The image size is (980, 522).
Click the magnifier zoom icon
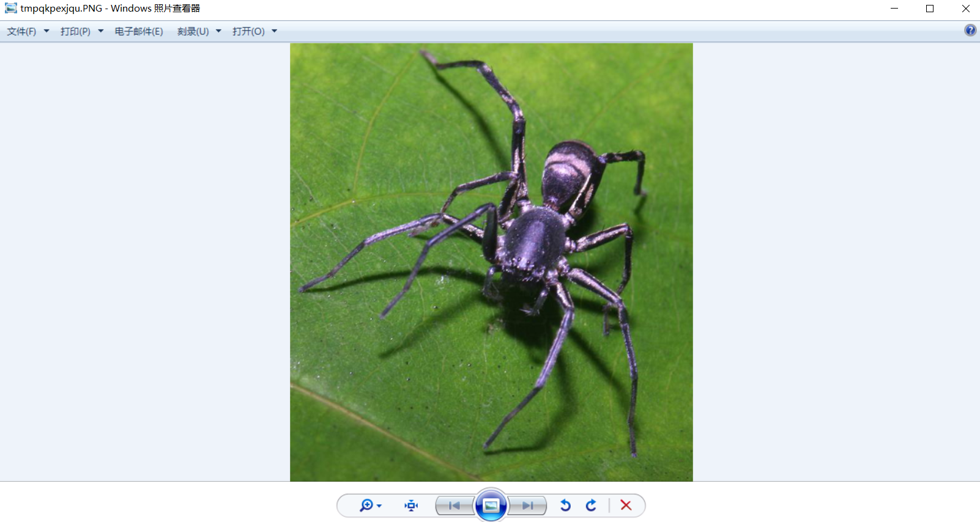[366, 505]
